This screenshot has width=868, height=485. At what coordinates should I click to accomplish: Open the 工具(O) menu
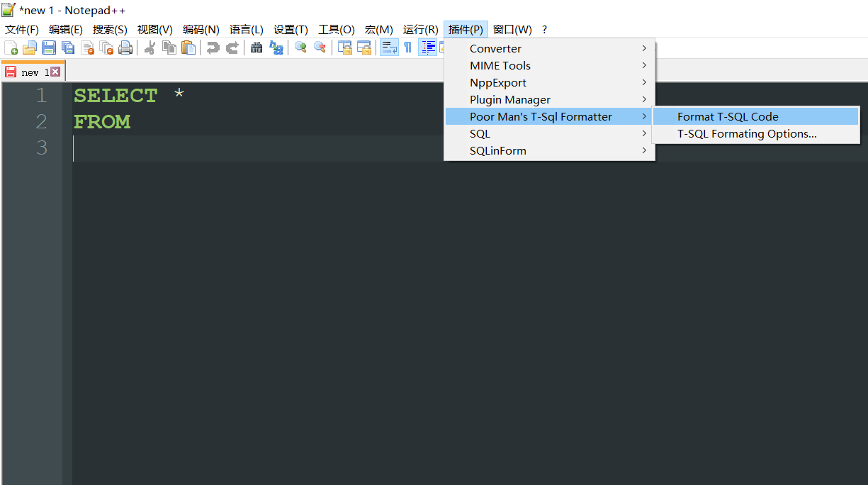tap(337, 29)
